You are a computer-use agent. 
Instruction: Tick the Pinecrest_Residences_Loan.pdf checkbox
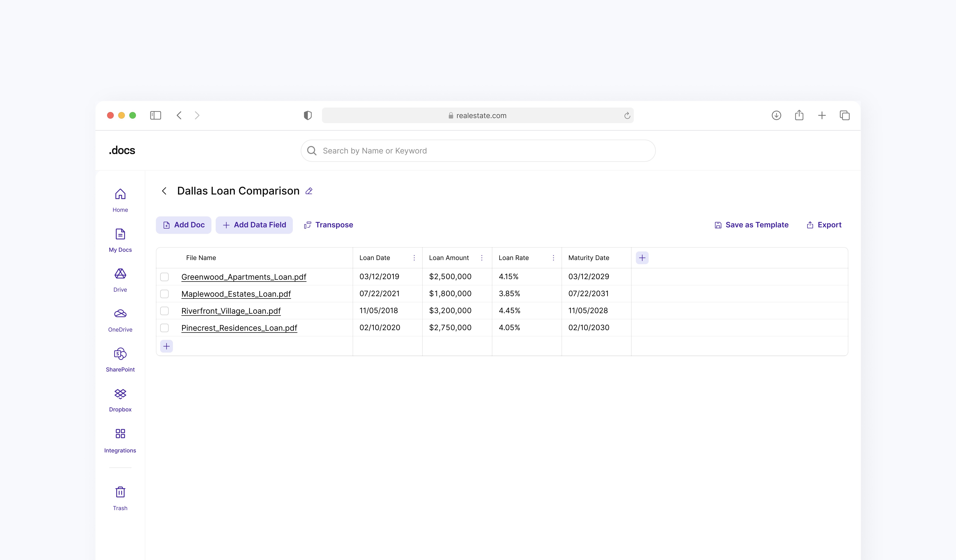164,328
